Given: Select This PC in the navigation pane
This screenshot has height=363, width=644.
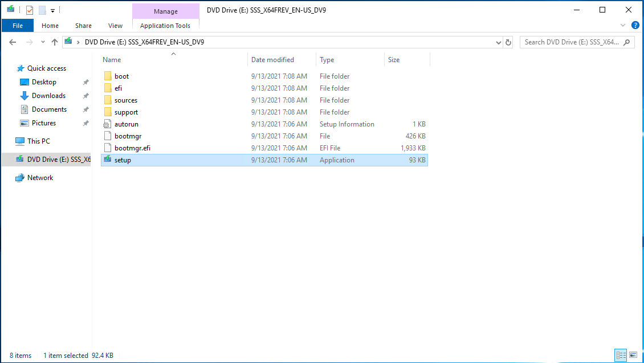Looking at the screenshot, I should tap(39, 141).
